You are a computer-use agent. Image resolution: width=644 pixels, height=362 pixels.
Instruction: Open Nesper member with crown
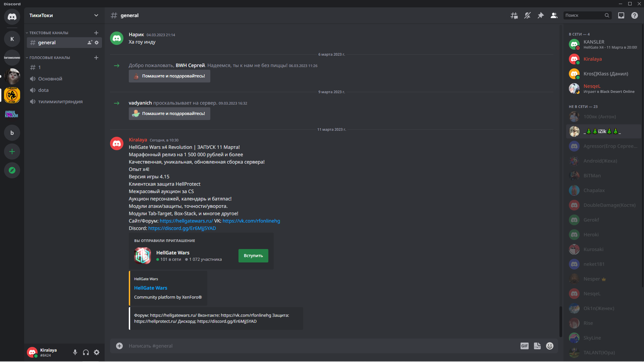click(604, 279)
